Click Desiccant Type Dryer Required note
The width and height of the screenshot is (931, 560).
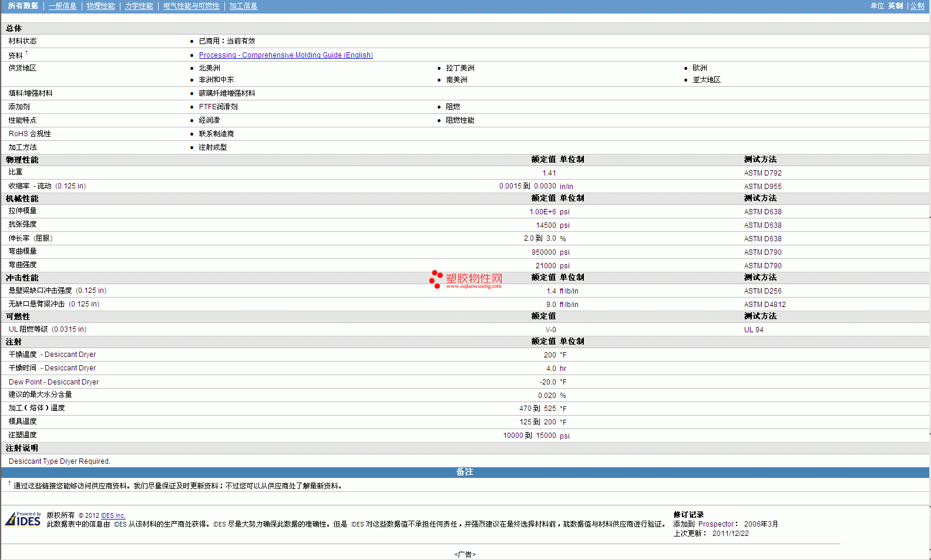click(x=59, y=461)
